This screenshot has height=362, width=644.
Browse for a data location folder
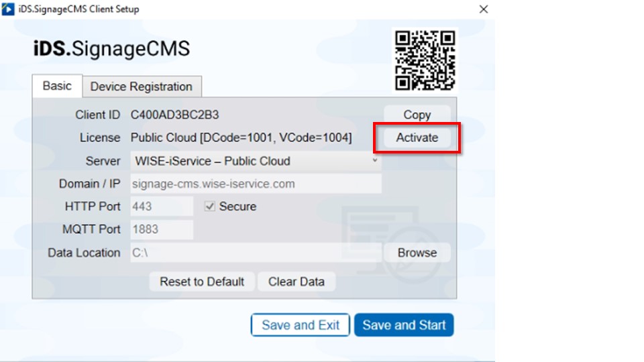[x=417, y=253]
